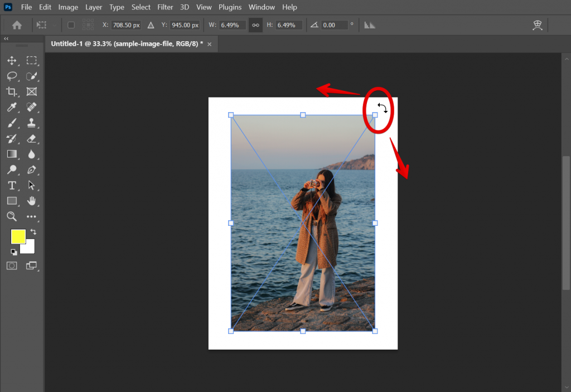Collapse the toolbar with the double-arrow chevron
Viewport: 571px width, 392px height.
coord(6,38)
